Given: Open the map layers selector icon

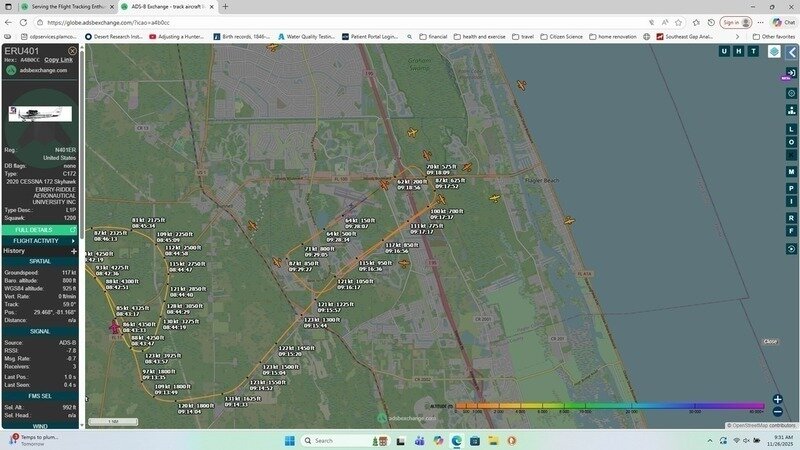Looking at the screenshot, I should click(x=774, y=51).
